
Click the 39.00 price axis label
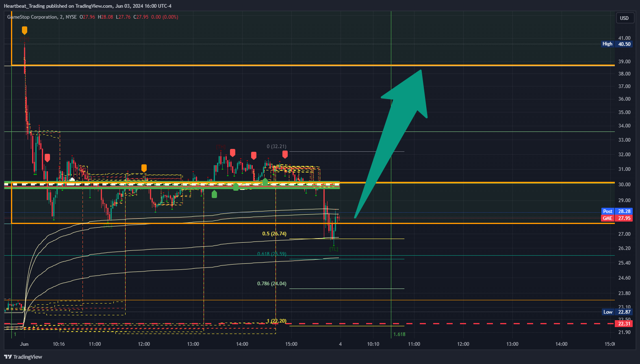point(624,62)
